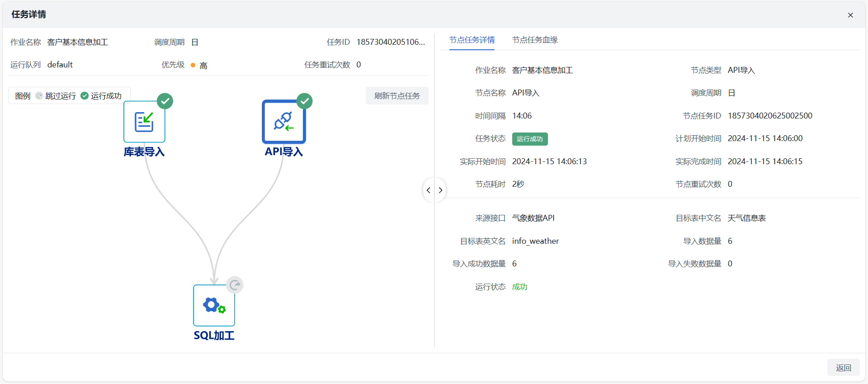Click the 刷新节点任务 button

pyautogui.click(x=397, y=96)
